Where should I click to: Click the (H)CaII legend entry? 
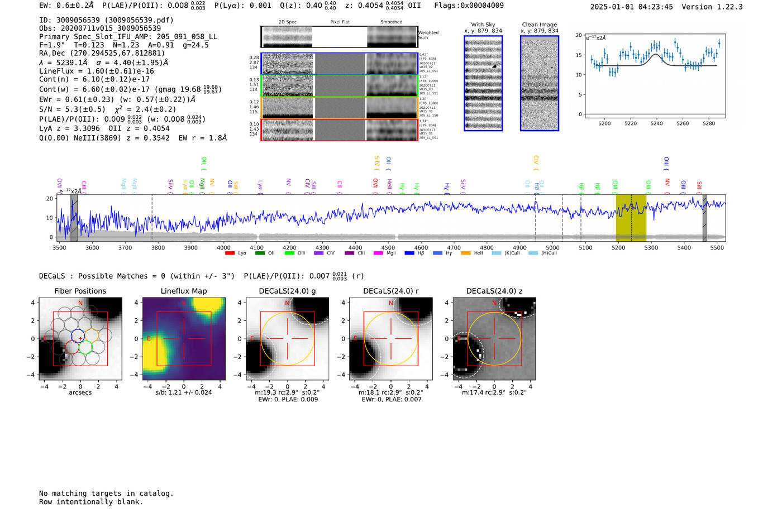pos(543,253)
